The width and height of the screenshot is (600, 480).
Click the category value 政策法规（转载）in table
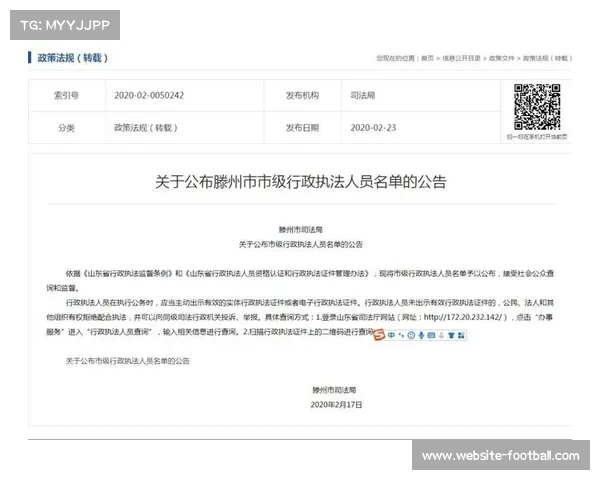[x=146, y=128]
